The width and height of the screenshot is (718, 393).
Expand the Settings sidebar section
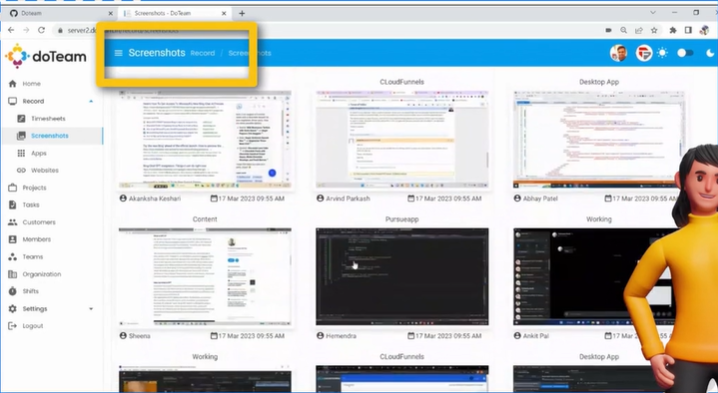click(91, 309)
